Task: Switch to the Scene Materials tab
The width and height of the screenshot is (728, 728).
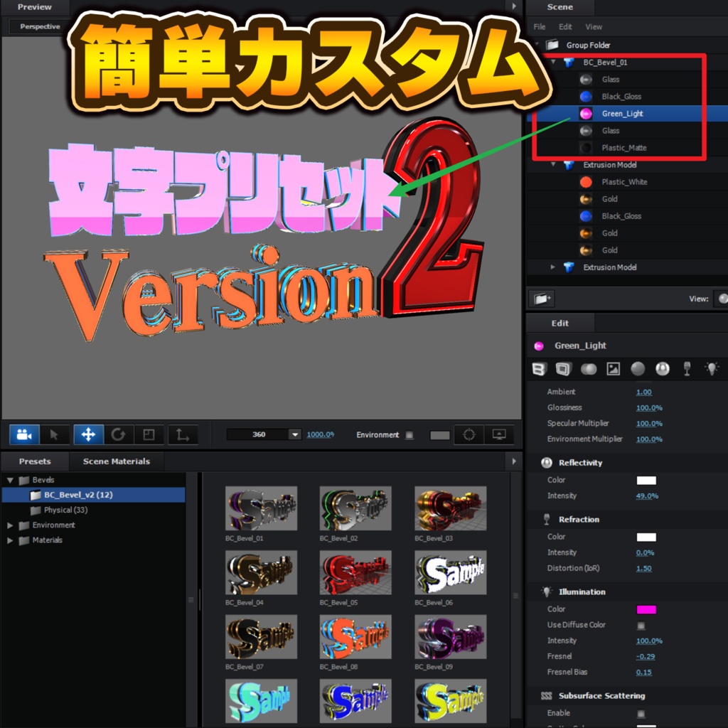Action: coord(116,461)
